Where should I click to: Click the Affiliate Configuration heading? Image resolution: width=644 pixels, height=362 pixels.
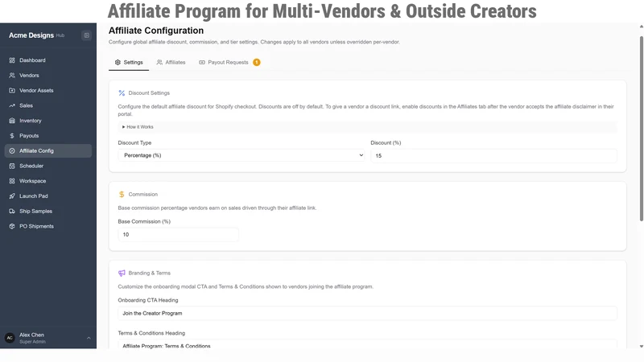tap(156, 31)
